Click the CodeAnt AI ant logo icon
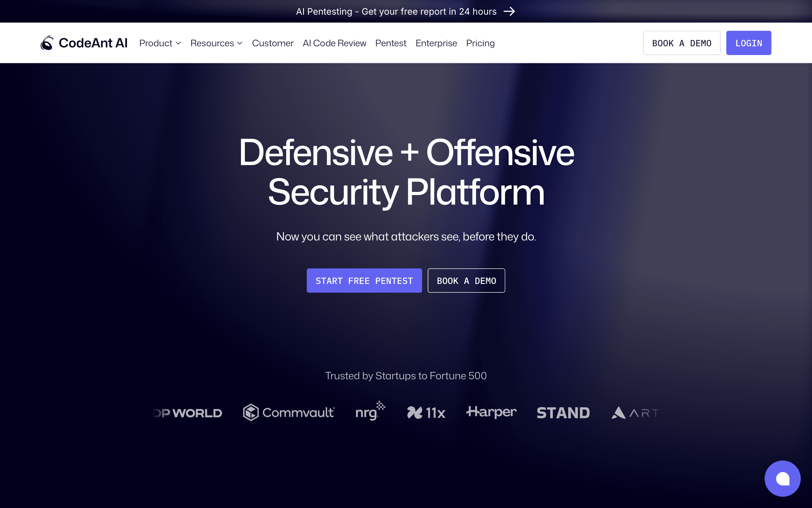 pos(47,43)
